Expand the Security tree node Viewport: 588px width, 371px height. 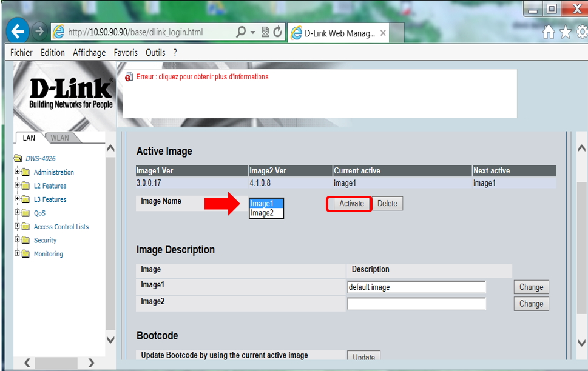(17, 239)
